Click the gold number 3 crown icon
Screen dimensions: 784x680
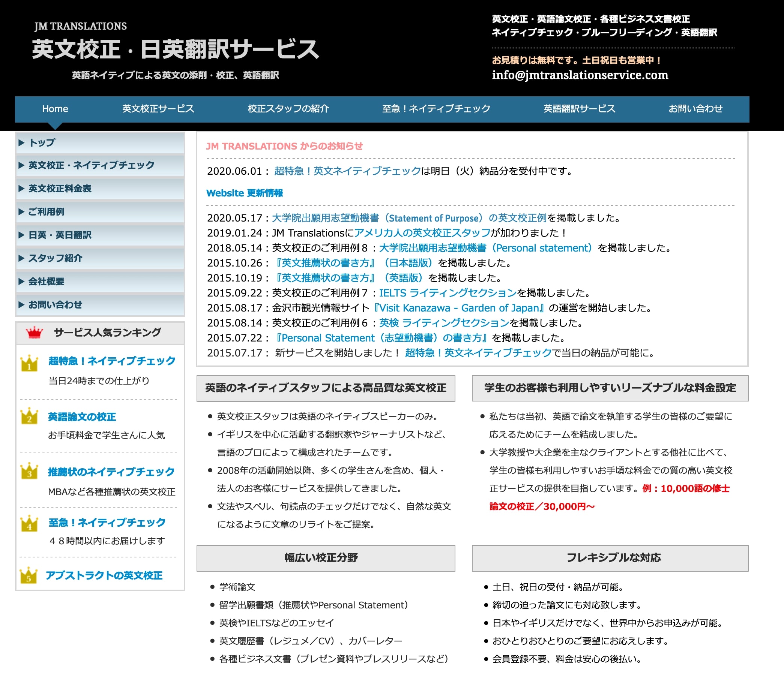(29, 471)
